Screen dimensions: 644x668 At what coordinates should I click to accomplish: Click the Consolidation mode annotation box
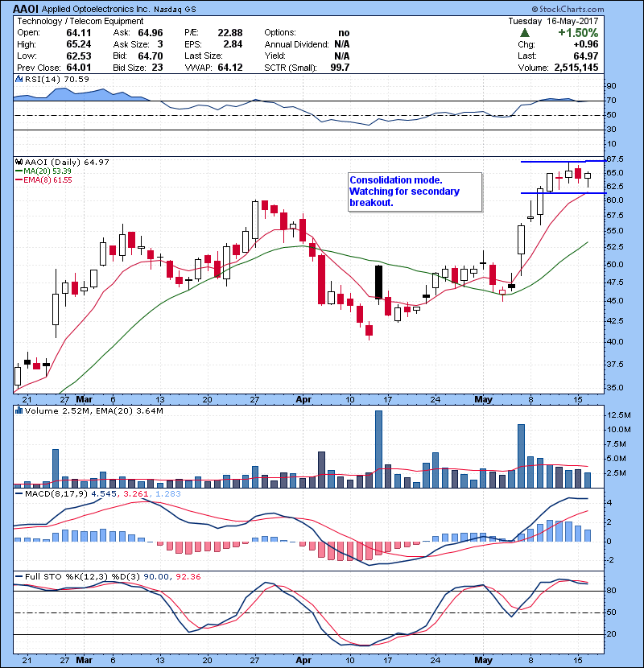(415, 192)
